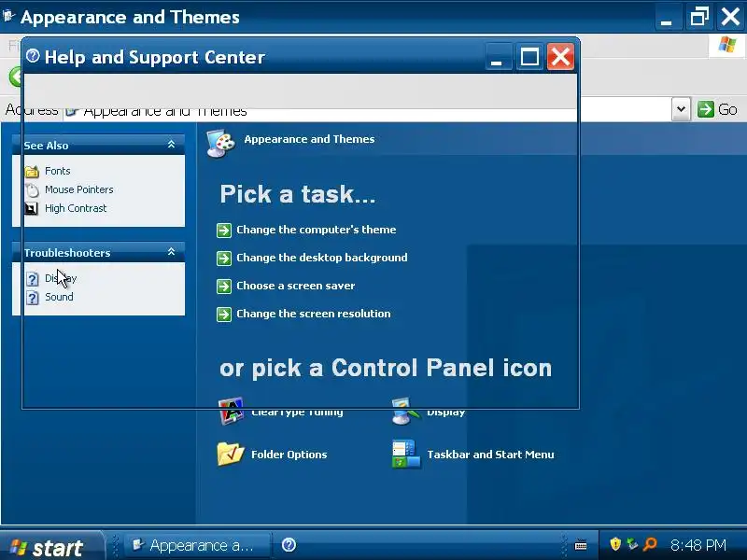The width and height of the screenshot is (747, 560).
Task: Click arrow icon beside Change the screen resolution
Action: pyautogui.click(x=224, y=315)
